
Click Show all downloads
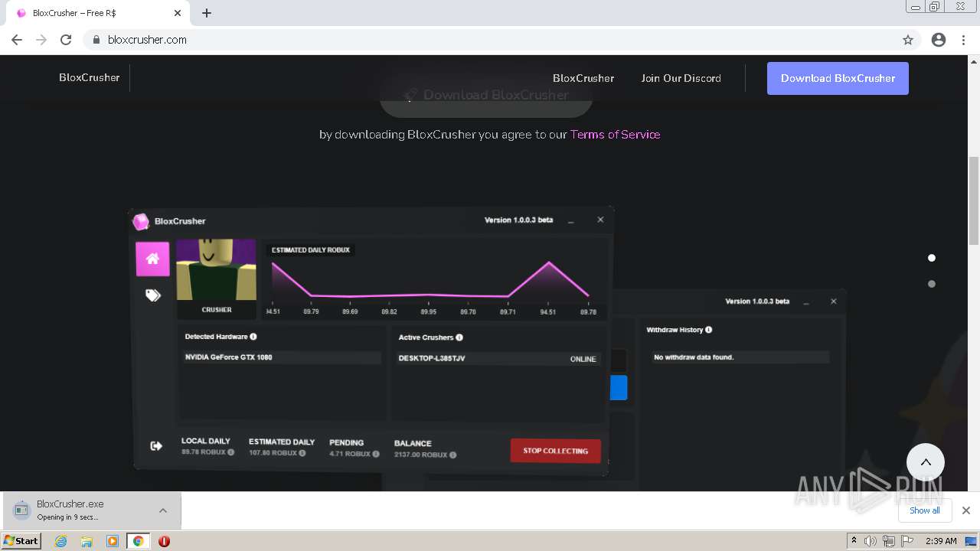coord(924,510)
